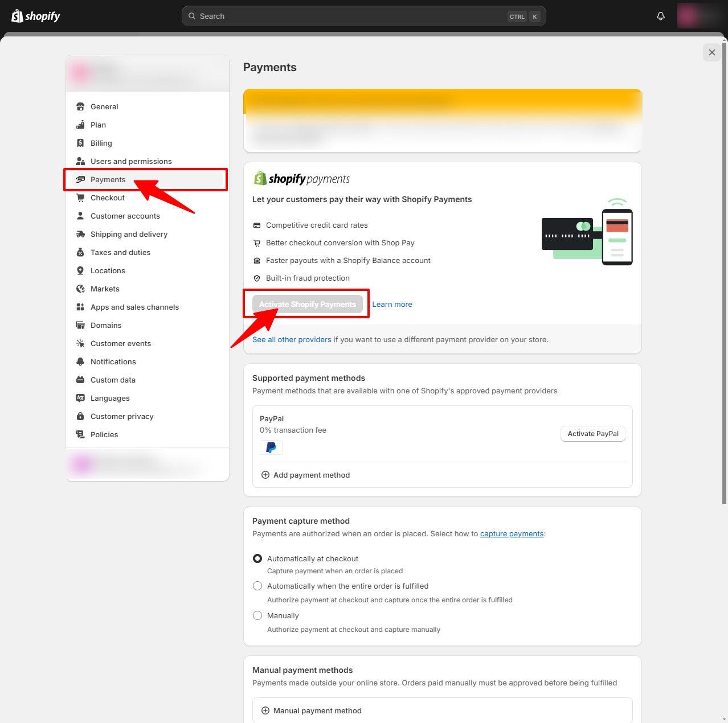Click 'Payment capture method' heading
The height and width of the screenshot is (723, 728).
[x=301, y=521]
